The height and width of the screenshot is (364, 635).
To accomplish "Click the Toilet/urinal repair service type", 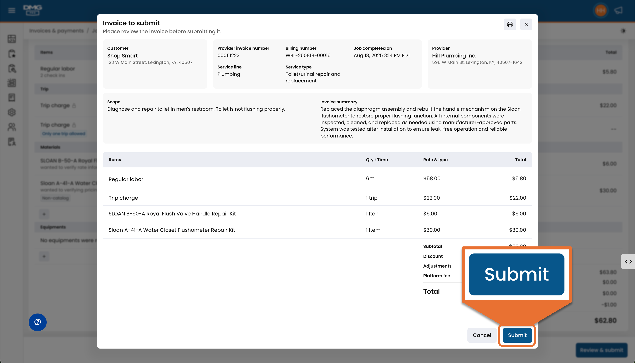I will click(313, 78).
